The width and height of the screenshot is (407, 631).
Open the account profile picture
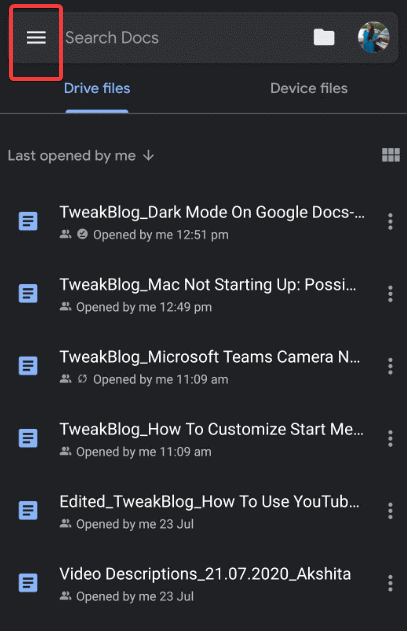pyautogui.click(x=374, y=37)
